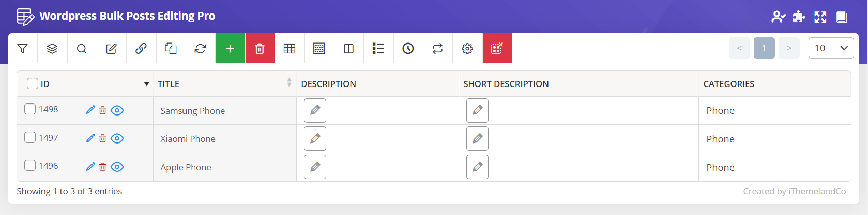Open the rows-per-page dropdown showing 10

tap(831, 48)
